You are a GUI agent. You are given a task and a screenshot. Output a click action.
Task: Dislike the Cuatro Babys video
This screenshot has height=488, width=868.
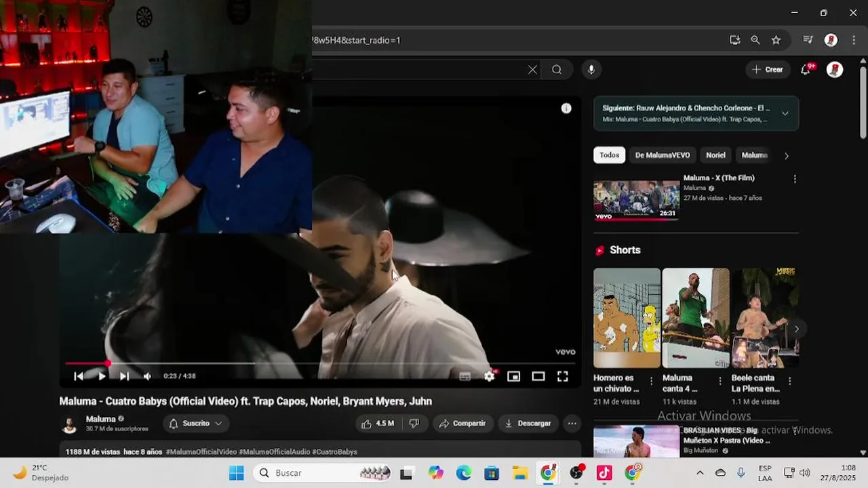[x=414, y=424]
